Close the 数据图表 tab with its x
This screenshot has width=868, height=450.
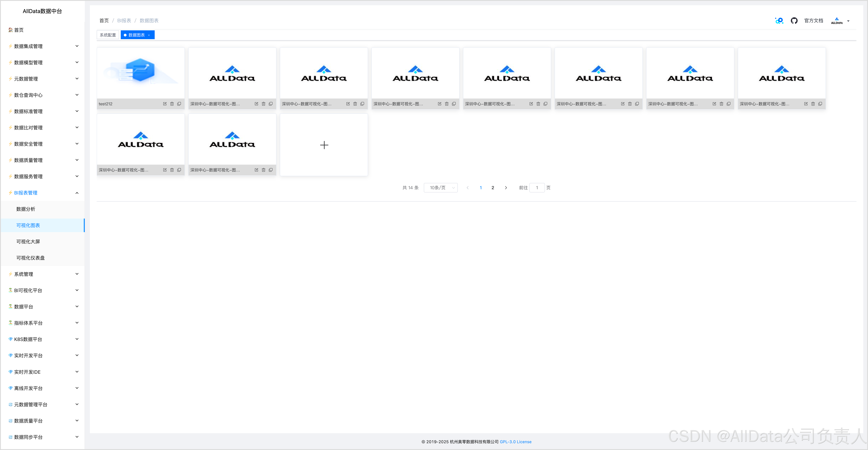149,35
